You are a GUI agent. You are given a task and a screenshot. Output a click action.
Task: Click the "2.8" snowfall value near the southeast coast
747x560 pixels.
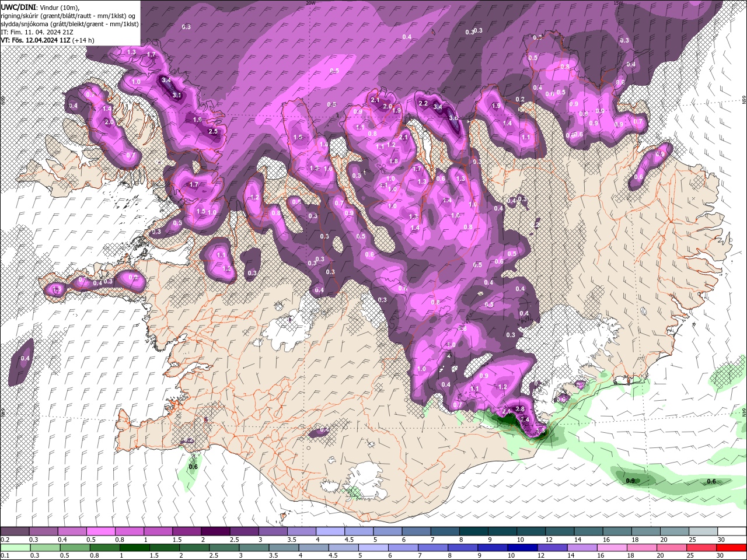pyautogui.click(x=520, y=409)
